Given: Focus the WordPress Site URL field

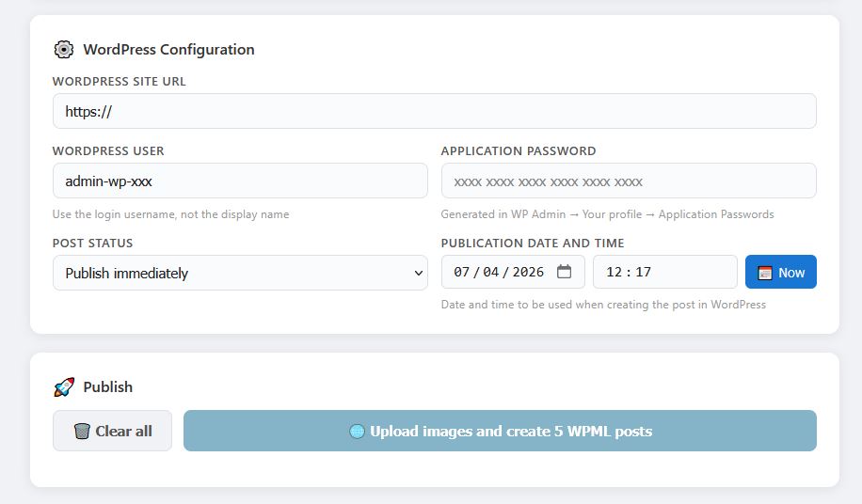Looking at the screenshot, I should 434,111.
